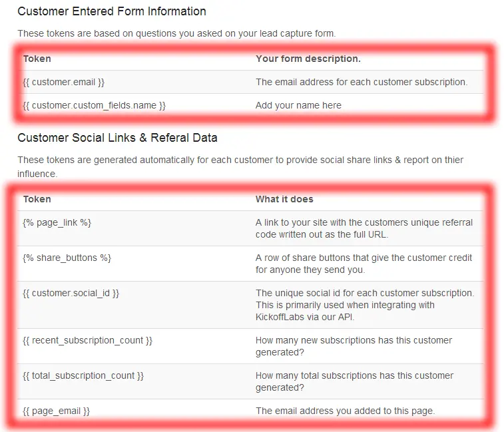Click the {{ customer.email }} token

[x=64, y=82]
